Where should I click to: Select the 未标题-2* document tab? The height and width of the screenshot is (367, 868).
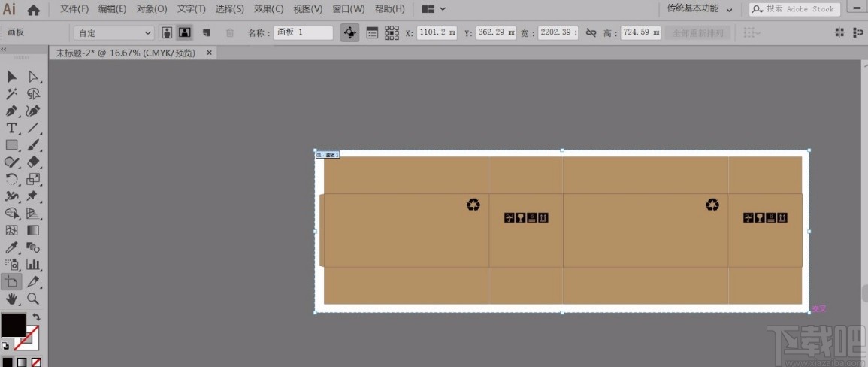click(126, 53)
